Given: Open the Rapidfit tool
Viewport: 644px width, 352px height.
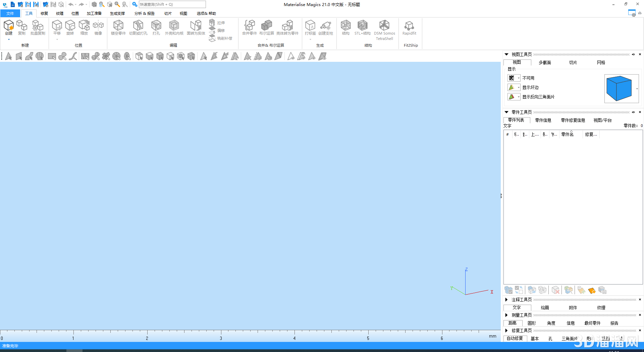Looking at the screenshot, I should click(409, 26).
